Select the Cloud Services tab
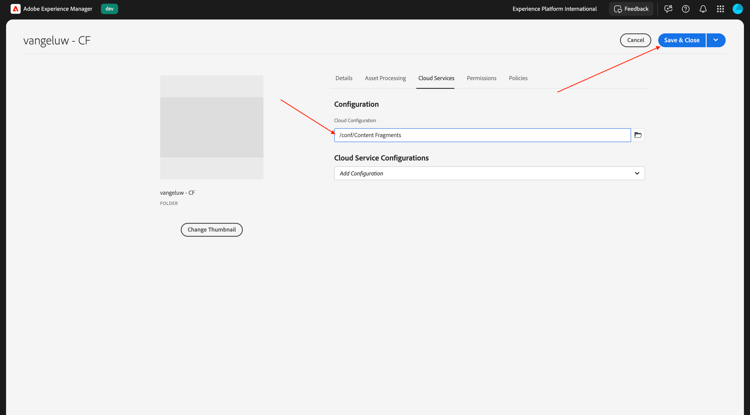 pos(436,78)
